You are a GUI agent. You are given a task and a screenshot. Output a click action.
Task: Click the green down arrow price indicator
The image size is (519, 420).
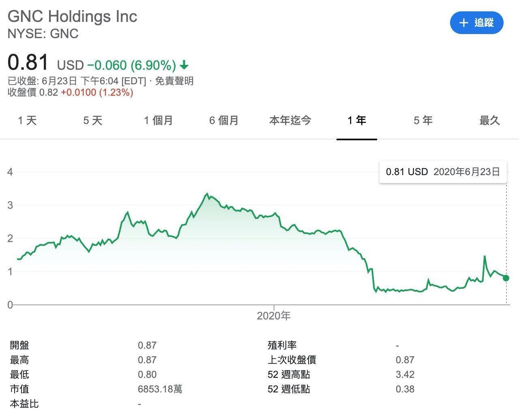pyautogui.click(x=184, y=65)
